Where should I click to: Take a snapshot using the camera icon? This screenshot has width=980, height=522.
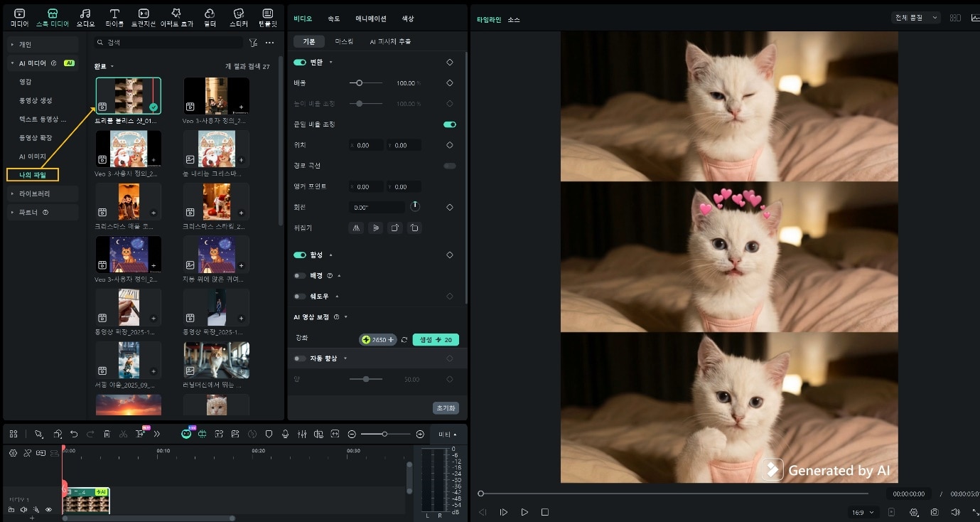935,512
